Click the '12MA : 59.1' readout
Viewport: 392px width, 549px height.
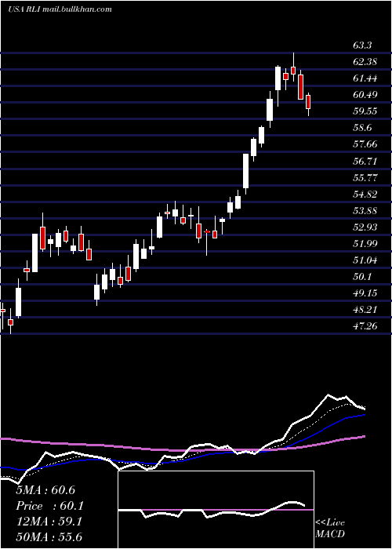49,522
